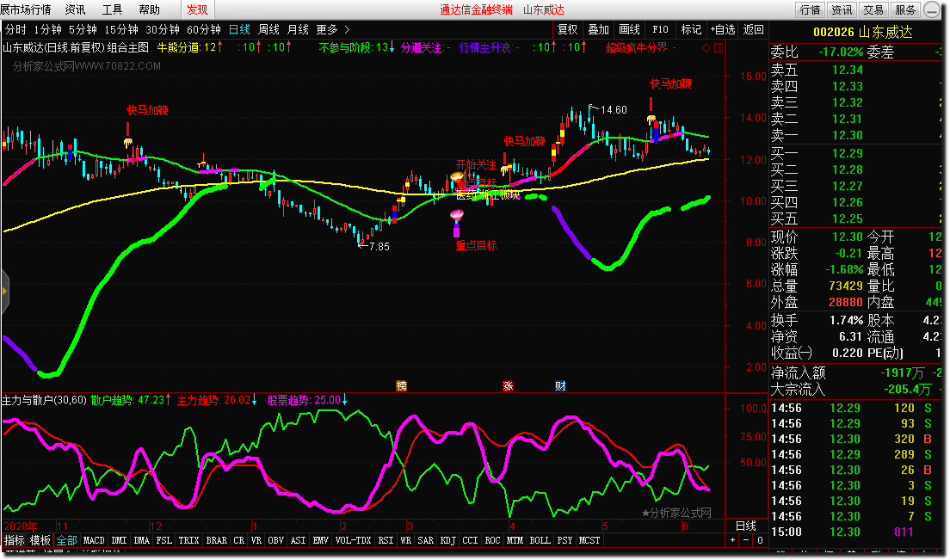Switch to the 30分钟 period

pyautogui.click(x=163, y=29)
